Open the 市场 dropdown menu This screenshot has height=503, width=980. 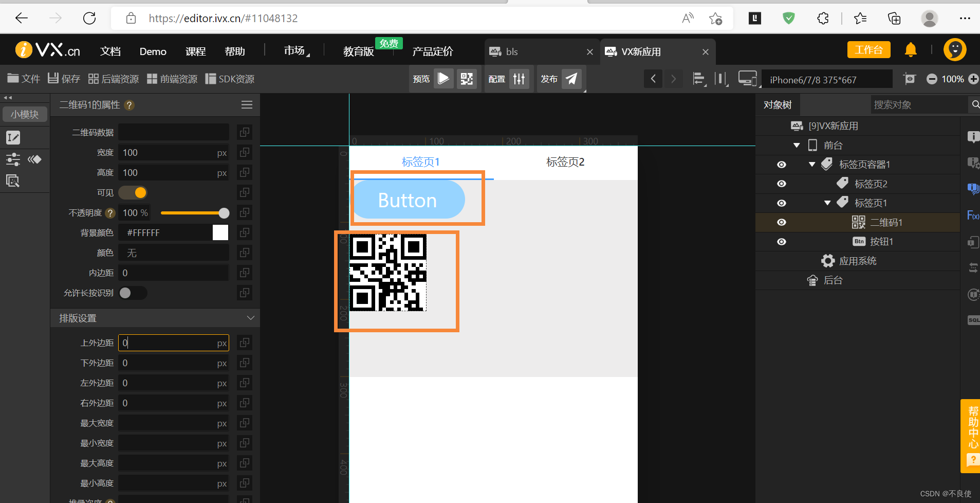tap(297, 50)
